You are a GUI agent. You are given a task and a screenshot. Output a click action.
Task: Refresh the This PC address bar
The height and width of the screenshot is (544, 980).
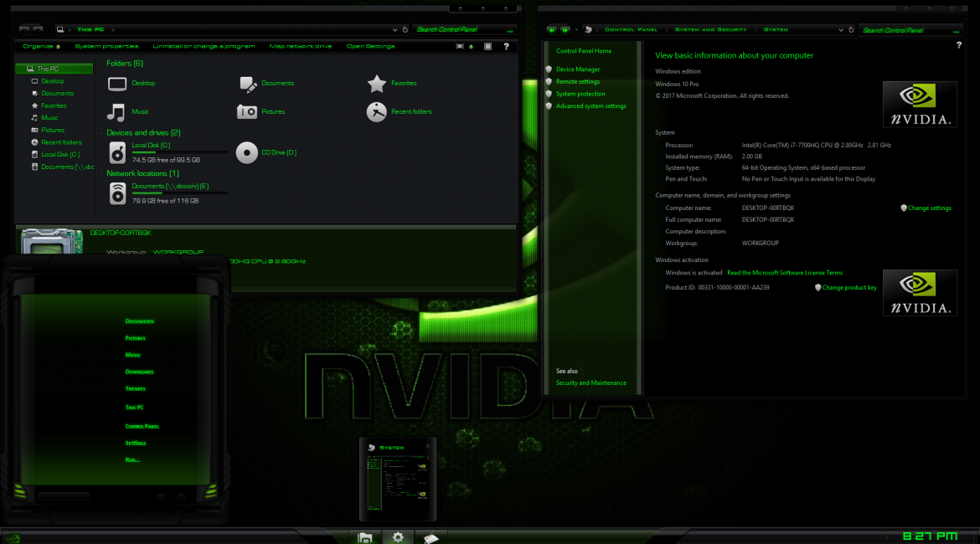click(405, 29)
